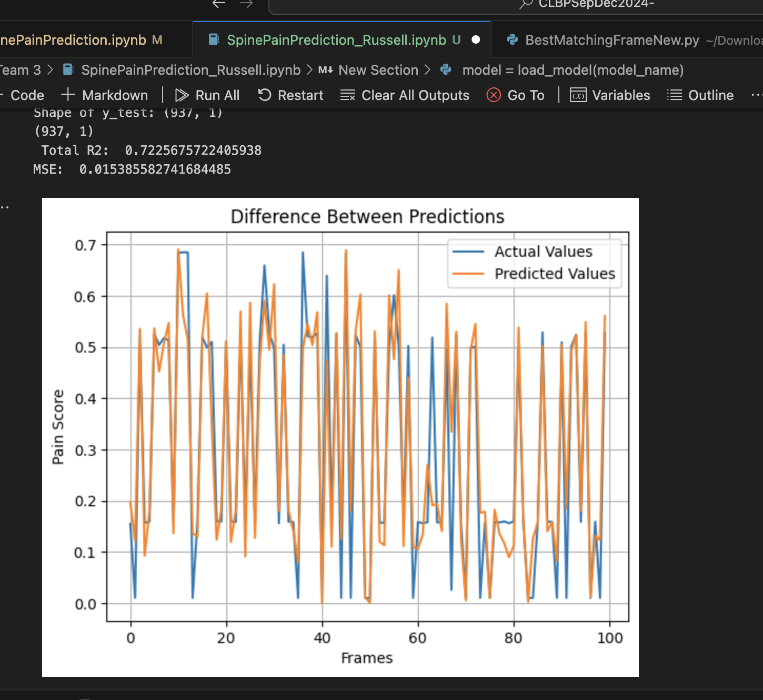Click the unsaved dot on Russell notebook tab
Screen dimensions: 763x700
tap(476, 40)
